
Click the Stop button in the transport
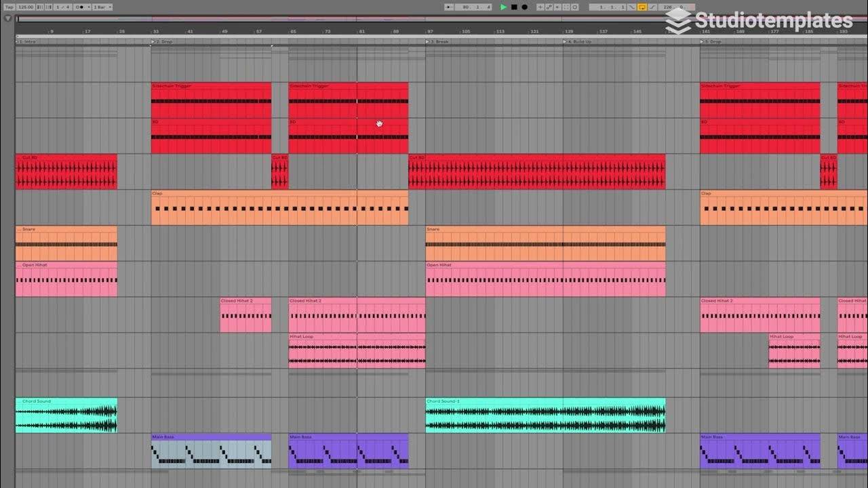tap(514, 7)
